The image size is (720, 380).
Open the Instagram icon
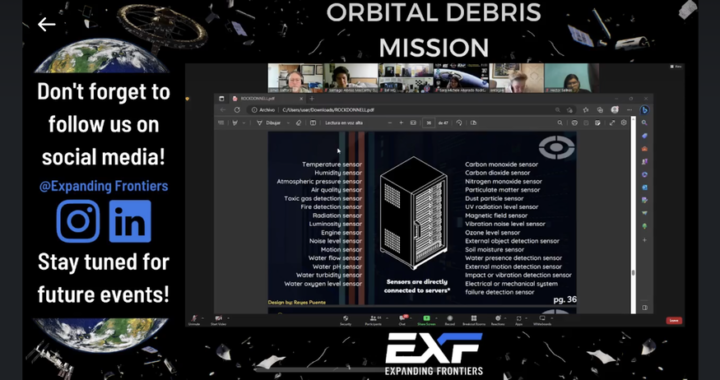click(x=78, y=221)
